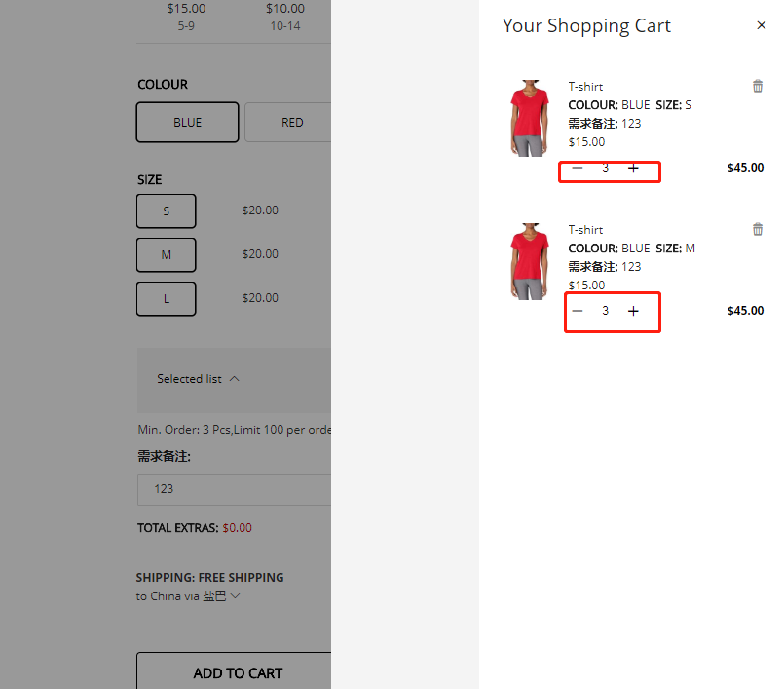
Task: Open the shipping method dropdown via 盐巴
Action: point(221,596)
